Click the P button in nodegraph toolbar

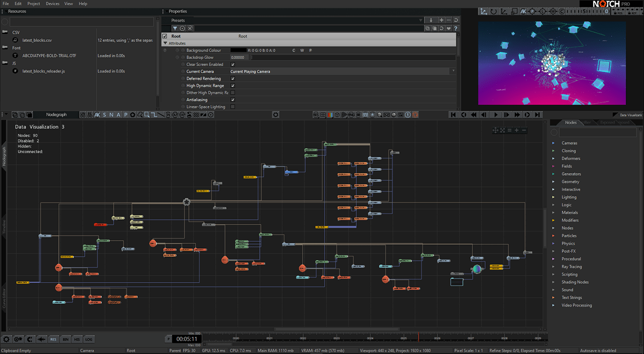click(126, 114)
